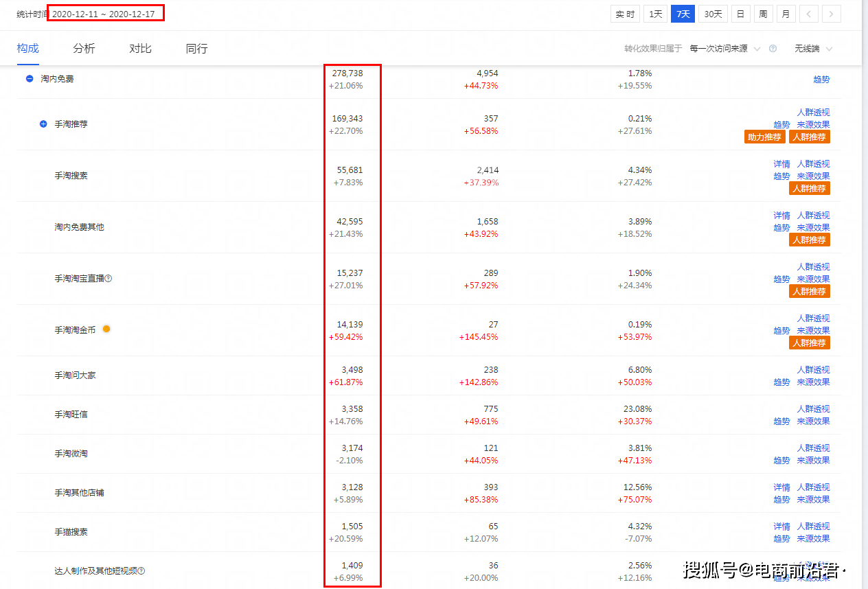Click 趋势 link in 淘内免费 row
This screenshot has width=868, height=589.
821,80
